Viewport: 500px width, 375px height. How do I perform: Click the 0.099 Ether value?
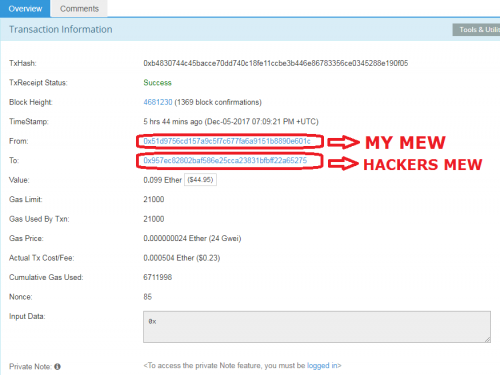point(162,180)
